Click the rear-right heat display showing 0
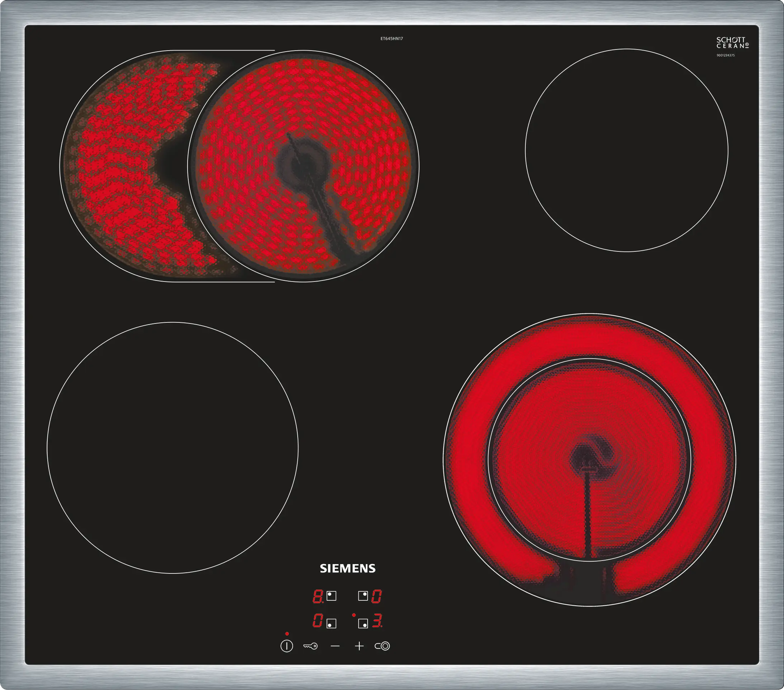 coord(376,596)
